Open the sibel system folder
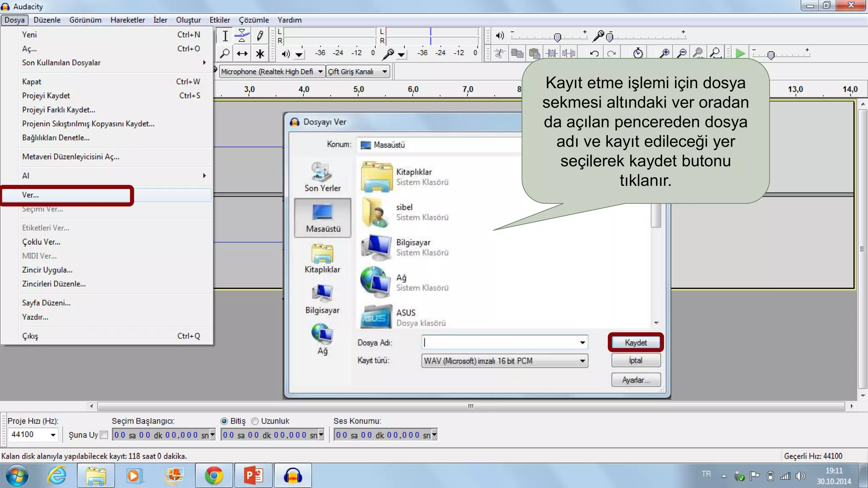Image resolution: width=868 pixels, height=488 pixels. pos(404,212)
